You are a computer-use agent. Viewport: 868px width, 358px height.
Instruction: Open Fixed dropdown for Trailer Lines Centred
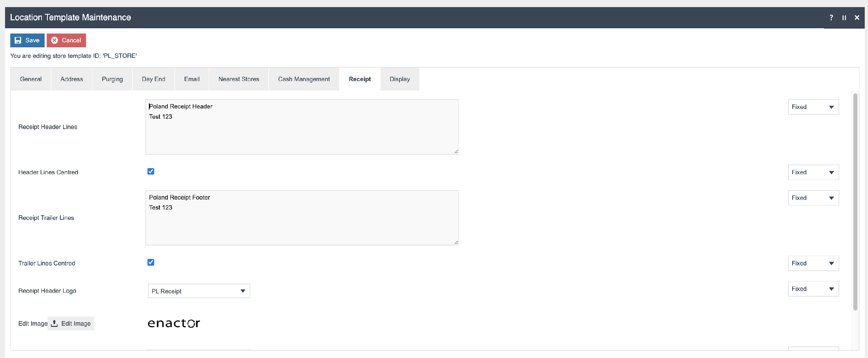[813, 263]
